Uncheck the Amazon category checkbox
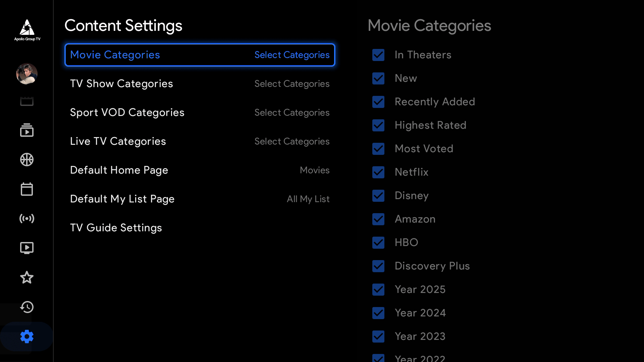 coord(378,219)
